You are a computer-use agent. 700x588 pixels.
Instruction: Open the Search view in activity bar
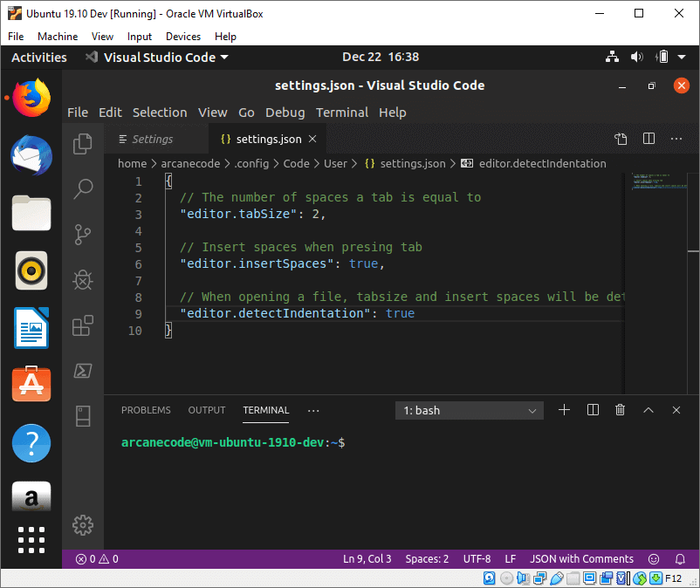tap(83, 189)
